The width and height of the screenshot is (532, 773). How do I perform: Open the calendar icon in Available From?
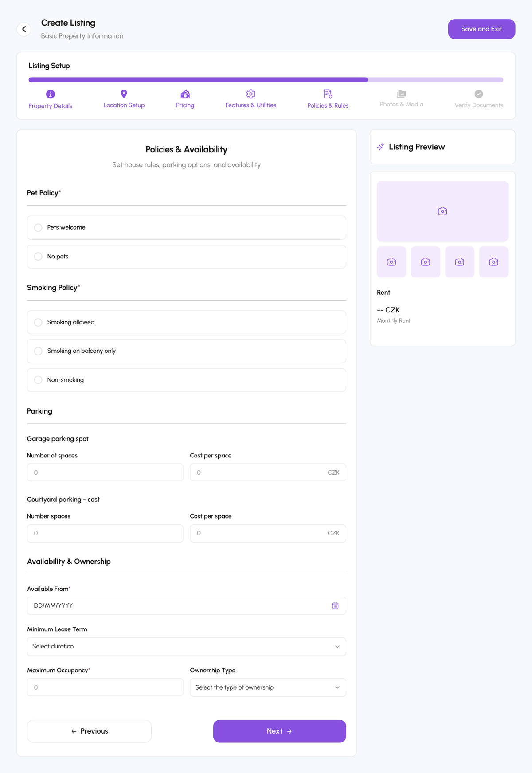(x=336, y=605)
